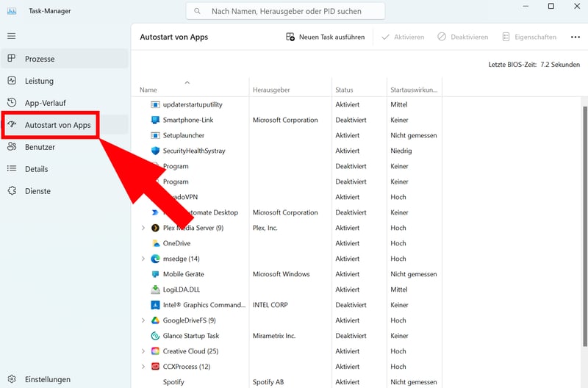
Task: Sort the list by Status column
Action: pos(344,90)
